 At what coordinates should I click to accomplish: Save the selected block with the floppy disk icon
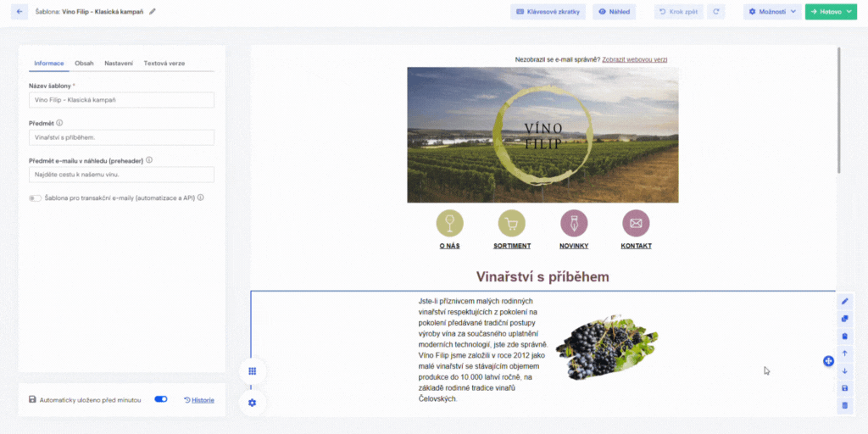click(x=844, y=388)
